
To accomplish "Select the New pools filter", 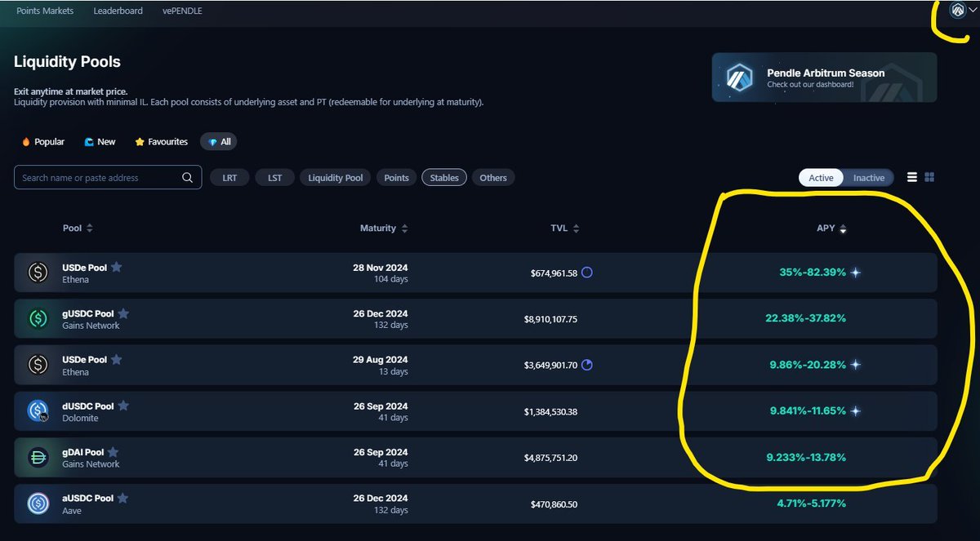I will click(100, 142).
